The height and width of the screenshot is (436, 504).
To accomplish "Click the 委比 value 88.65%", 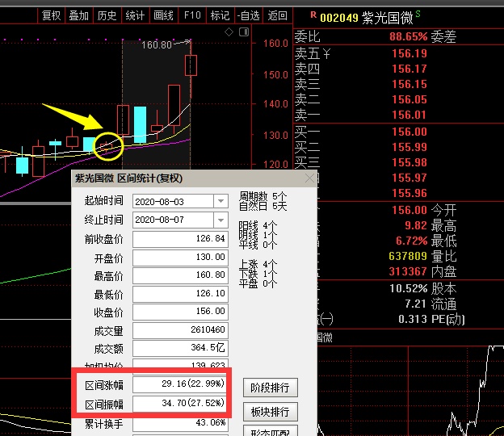I will [x=408, y=36].
